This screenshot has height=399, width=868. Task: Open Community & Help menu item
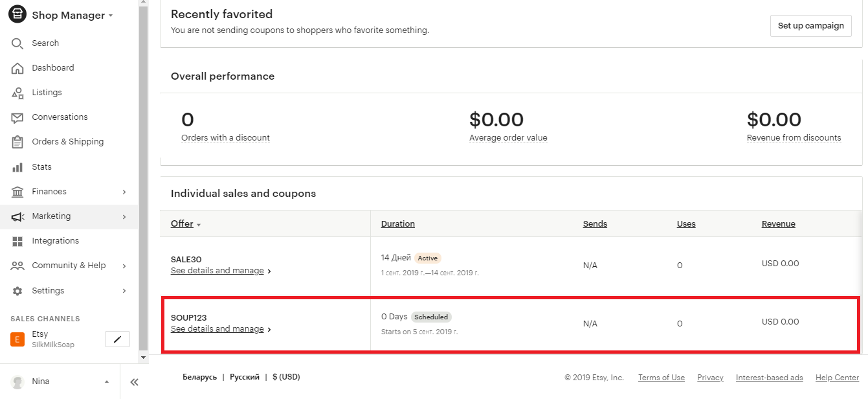69,266
